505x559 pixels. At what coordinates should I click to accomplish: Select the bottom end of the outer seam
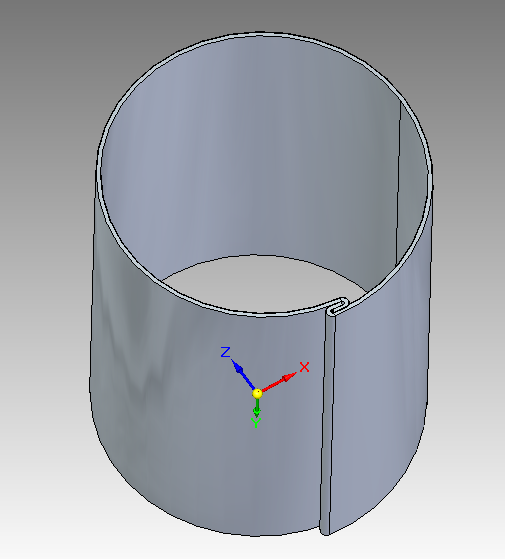click(324, 531)
